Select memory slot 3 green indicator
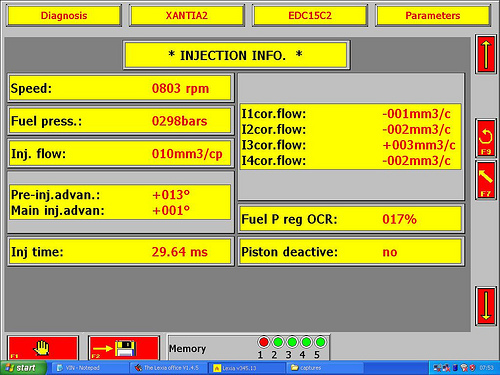This screenshot has width=500, height=375. pyautogui.click(x=292, y=342)
